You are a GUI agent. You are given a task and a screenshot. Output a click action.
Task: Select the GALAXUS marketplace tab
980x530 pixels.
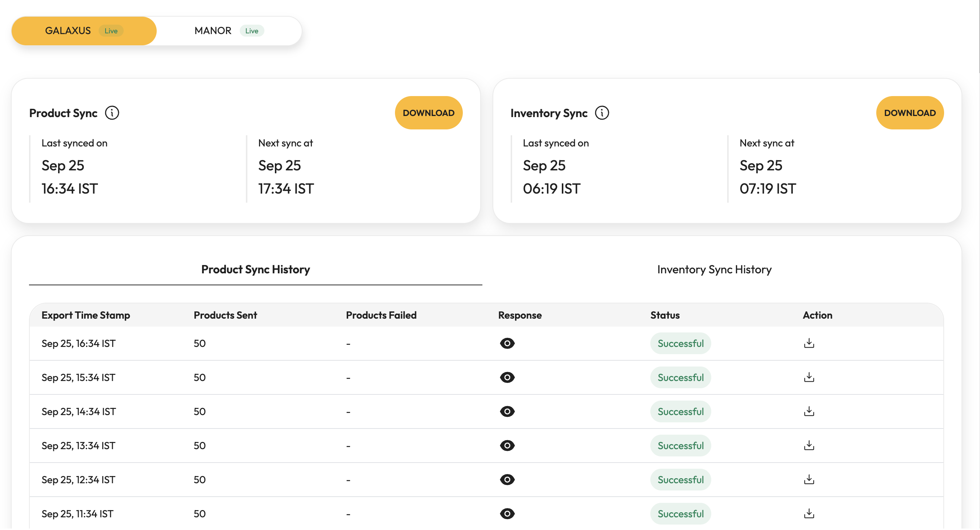coord(84,31)
